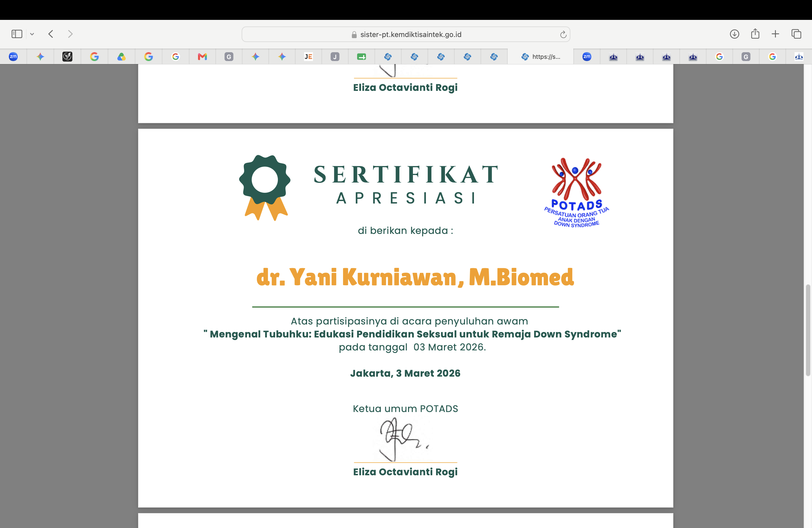The width and height of the screenshot is (812, 528).
Task: Click the POTADS logo on the certificate
Action: pos(576,193)
